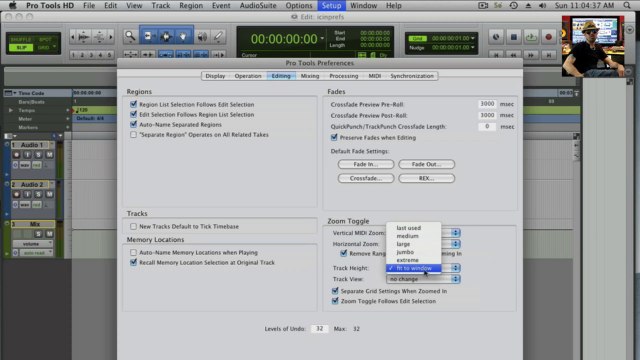Activate Slip edit mode
This screenshot has height=360, width=640.
(x=21, y=48)
